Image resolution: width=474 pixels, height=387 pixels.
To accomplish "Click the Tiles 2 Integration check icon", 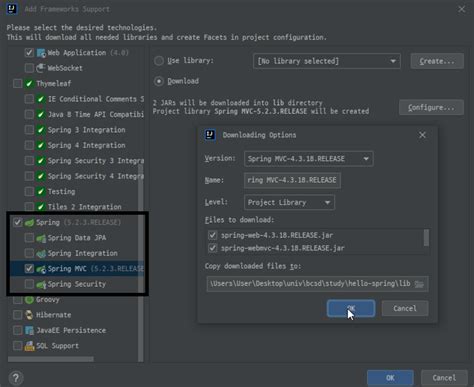I will point(41,207).
